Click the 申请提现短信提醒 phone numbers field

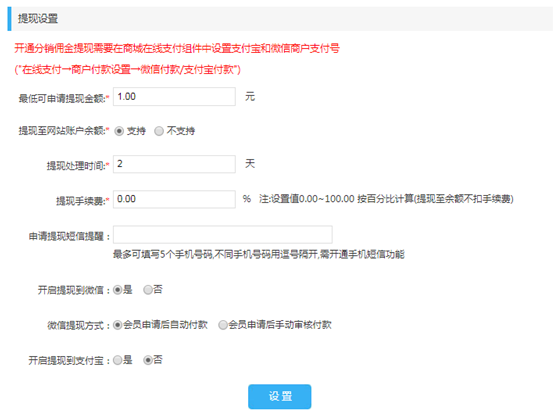point(223,235)
